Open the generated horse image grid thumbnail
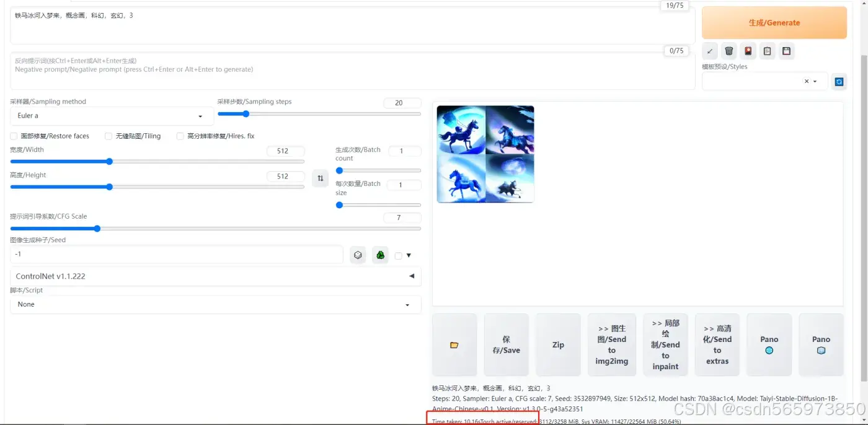This screenshot has width=868, height=425. click(485, 154)
